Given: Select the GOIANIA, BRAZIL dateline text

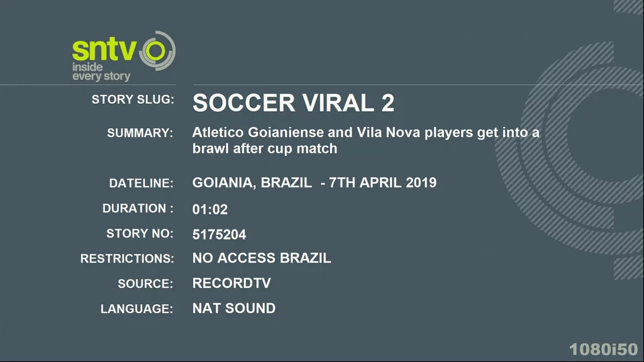Looking at the screenshot, I should pyautogui.click(x=314, y=183).
